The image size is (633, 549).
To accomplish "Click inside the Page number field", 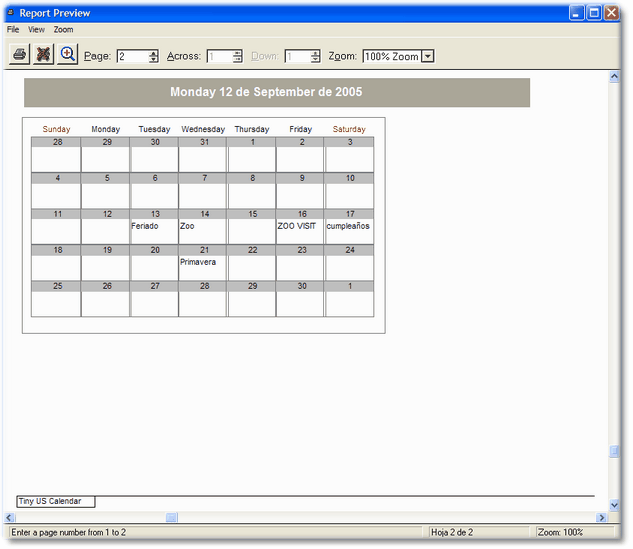I will (x=133, y=56).
